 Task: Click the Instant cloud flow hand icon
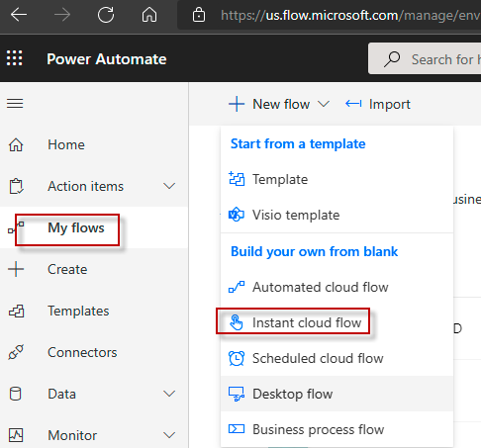237,322
